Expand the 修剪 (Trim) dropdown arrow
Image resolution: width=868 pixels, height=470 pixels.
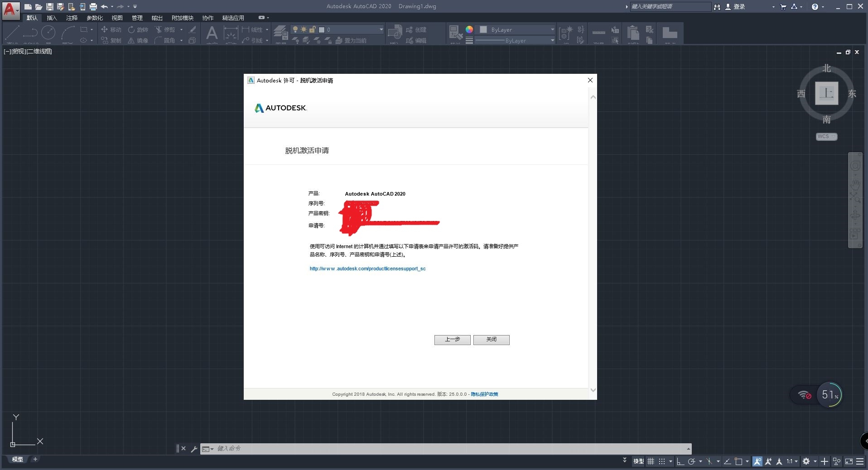click(181, 29)
